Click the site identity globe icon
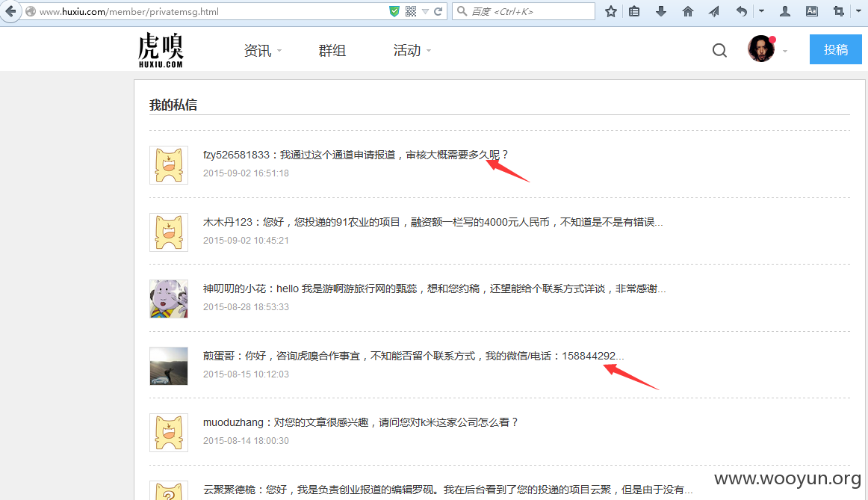The width and height of the screenshot is (868, 500). point(31,11)
